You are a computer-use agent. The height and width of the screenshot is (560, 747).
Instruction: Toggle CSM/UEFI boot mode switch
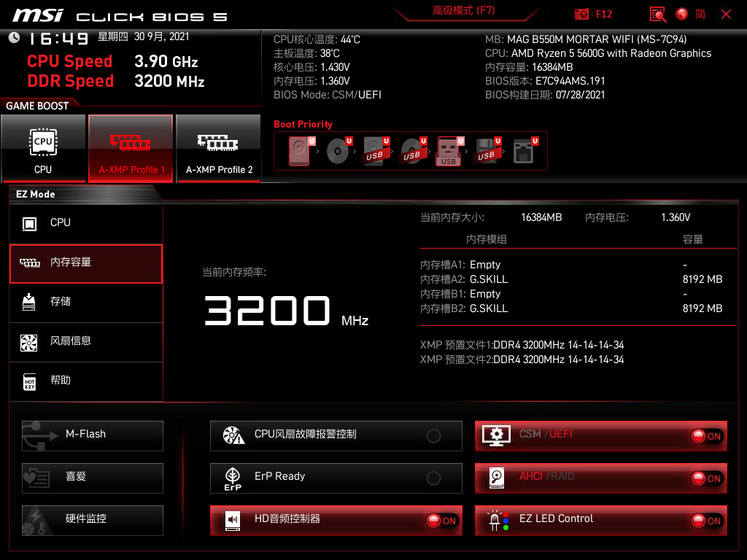tap(708, 436)
